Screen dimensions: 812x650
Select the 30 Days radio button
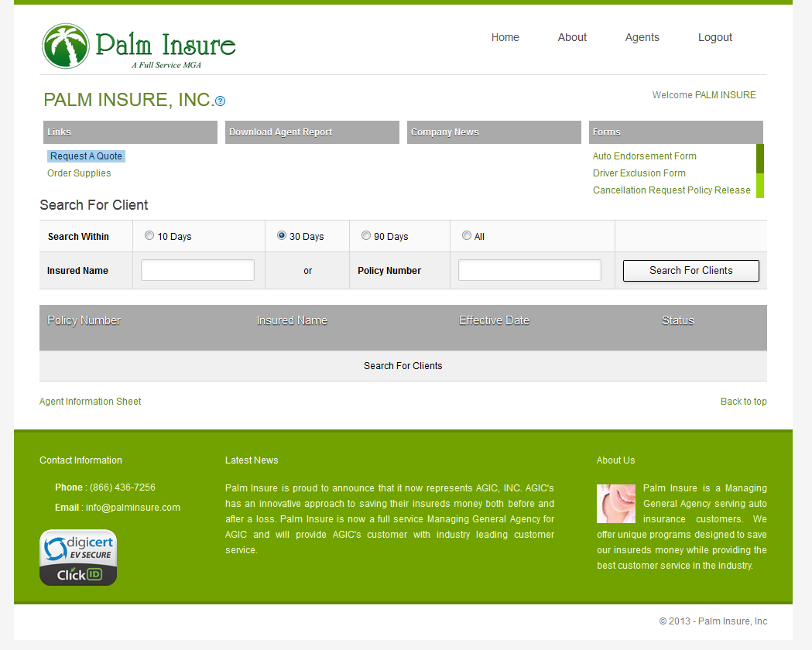tap(282, 236)
